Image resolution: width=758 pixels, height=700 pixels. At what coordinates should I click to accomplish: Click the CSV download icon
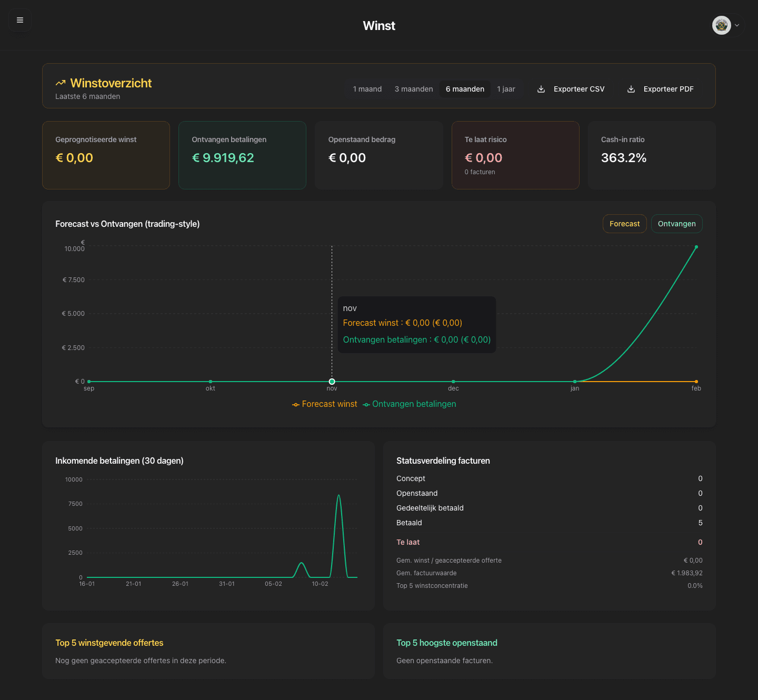(541, 89)
